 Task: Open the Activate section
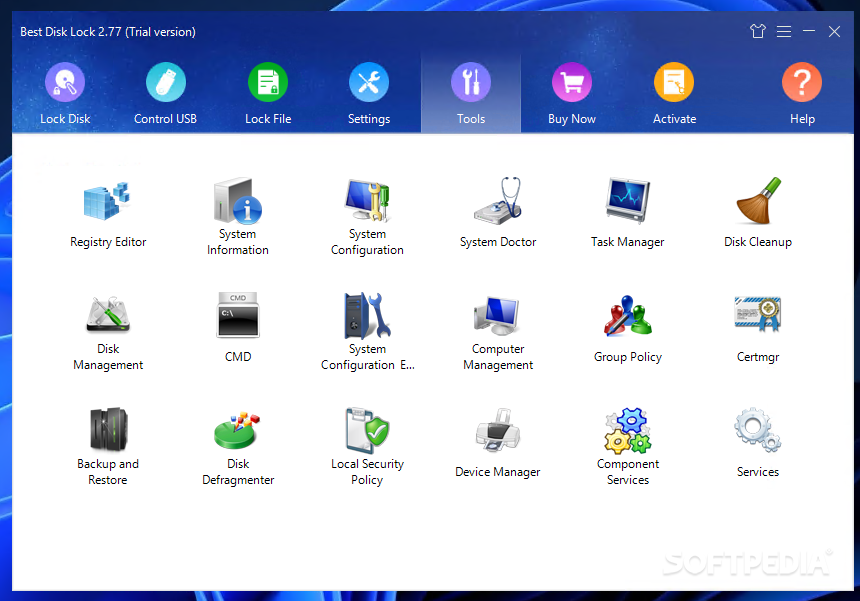[x=674, y=94]
